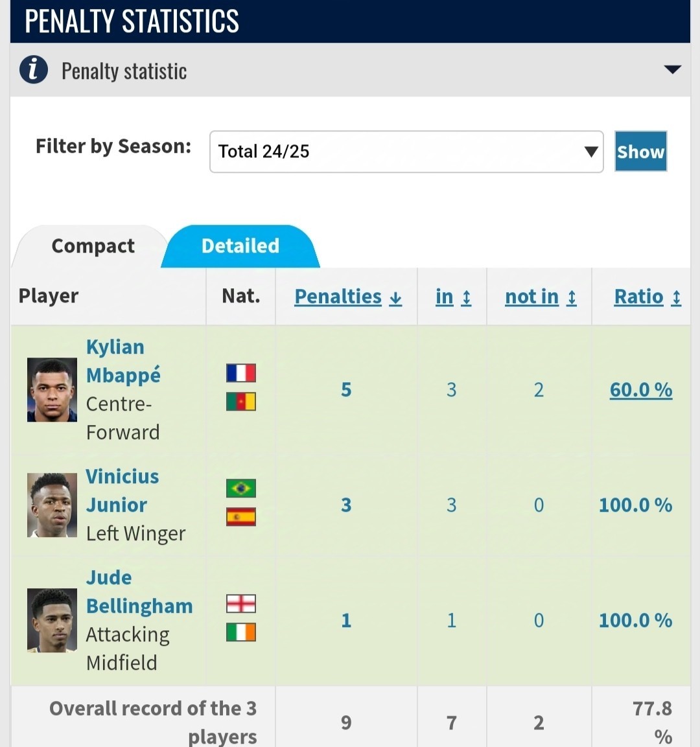Image resolution: width=700 pixels, height=747 pixels.
Task: Sort table by Penalties column
Action: pyautogui.click(x=348, y=297)
